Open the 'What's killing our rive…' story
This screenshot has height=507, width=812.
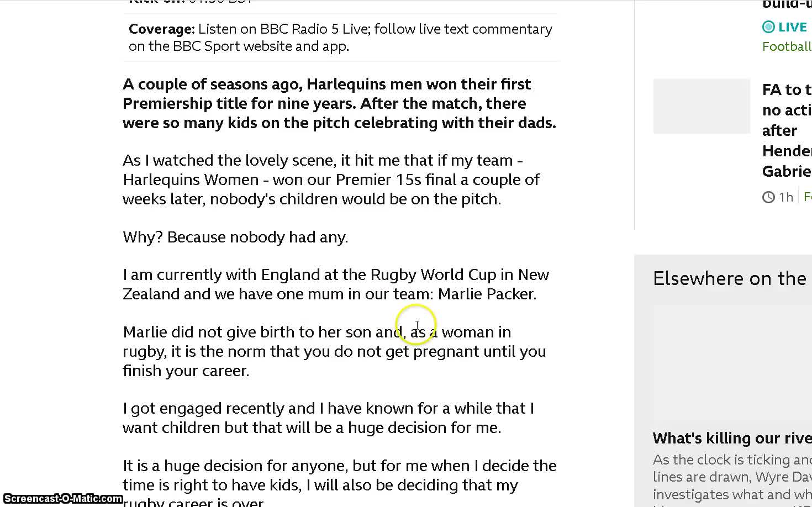(732, 438)
